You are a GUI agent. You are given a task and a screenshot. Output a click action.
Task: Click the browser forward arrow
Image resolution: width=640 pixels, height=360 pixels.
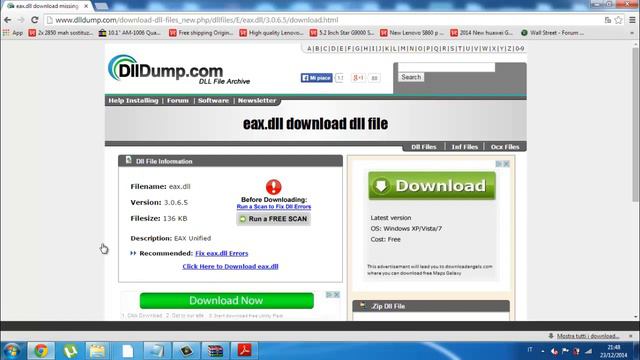21,20
